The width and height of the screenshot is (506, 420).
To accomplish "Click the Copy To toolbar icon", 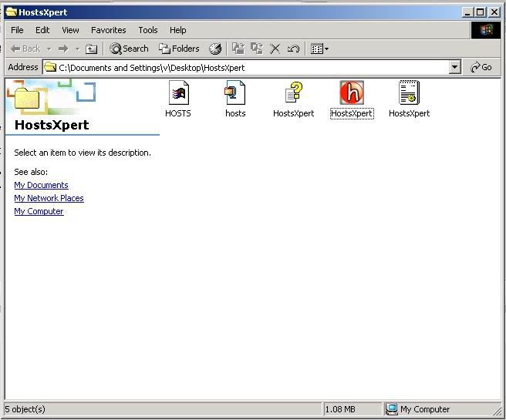I will pos(257,49).
